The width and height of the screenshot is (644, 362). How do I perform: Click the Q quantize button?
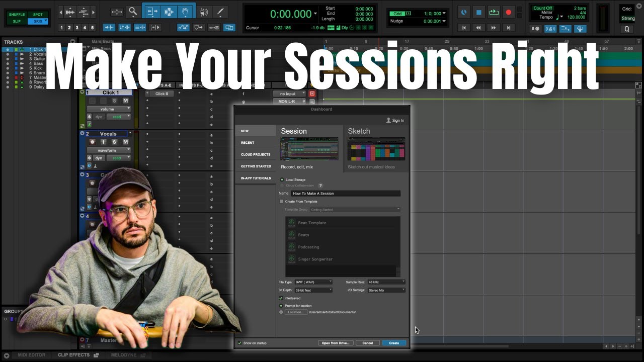pyautogui.click(x=627, y=29)
